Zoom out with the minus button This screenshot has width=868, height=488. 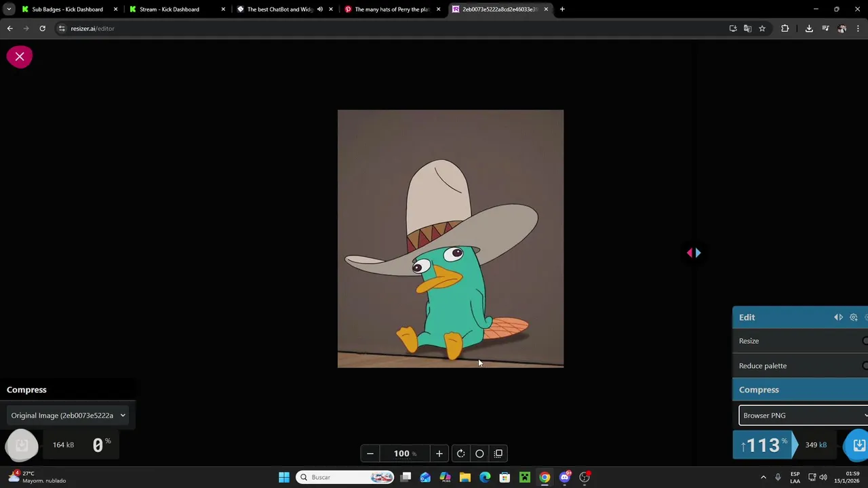370,453
